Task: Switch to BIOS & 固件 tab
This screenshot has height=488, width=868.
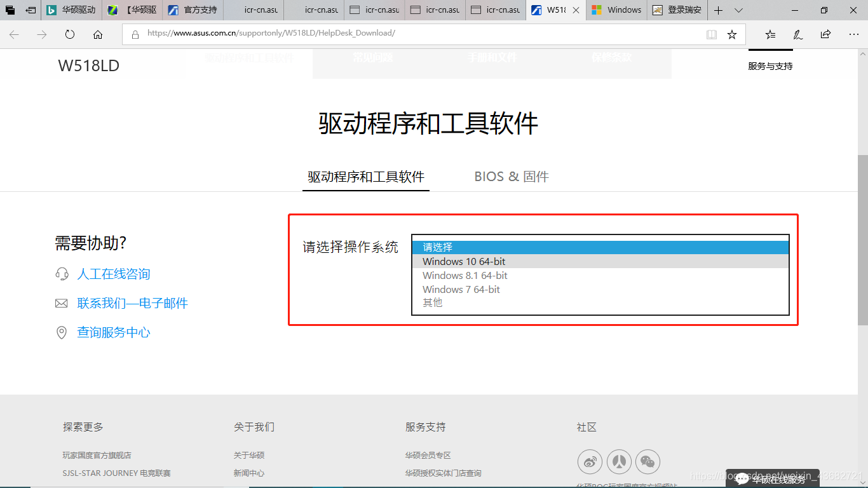Action: coord(512,177)
